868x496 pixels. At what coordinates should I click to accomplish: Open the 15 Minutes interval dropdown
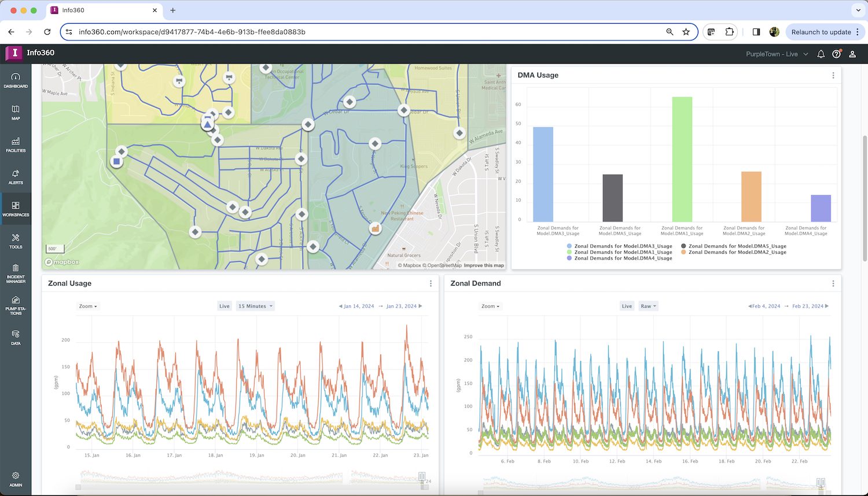(x=255, y=306)
